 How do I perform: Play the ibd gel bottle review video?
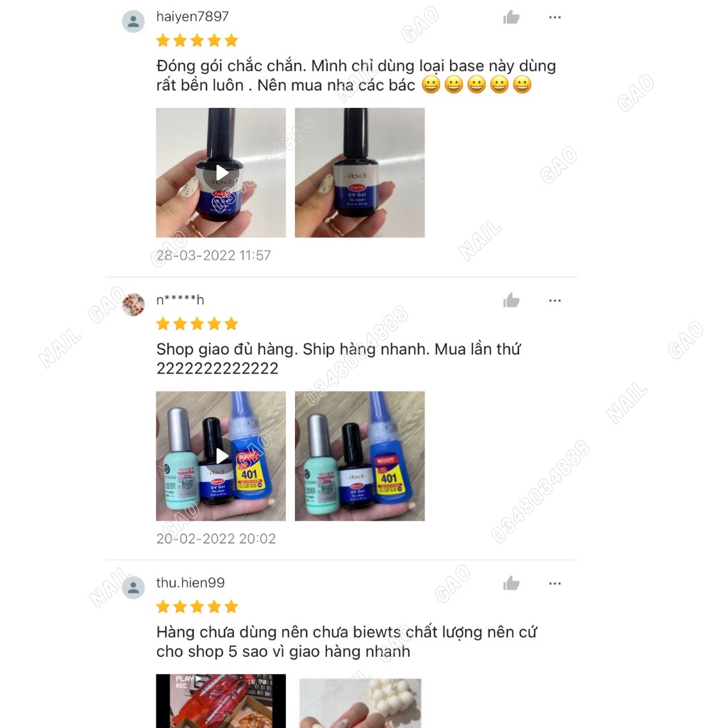(221, 173)
